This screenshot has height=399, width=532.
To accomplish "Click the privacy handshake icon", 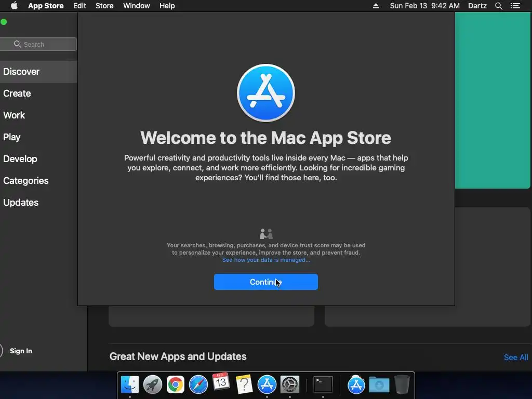I will point(266,234).
